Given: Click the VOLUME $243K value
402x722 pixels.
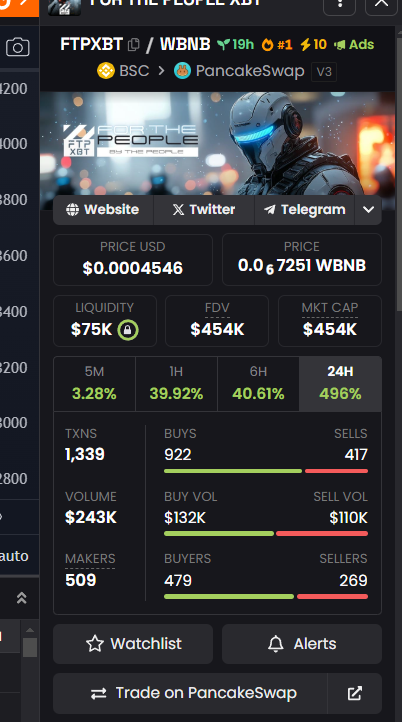Looking at the screenshot, I should pos(91,517).
